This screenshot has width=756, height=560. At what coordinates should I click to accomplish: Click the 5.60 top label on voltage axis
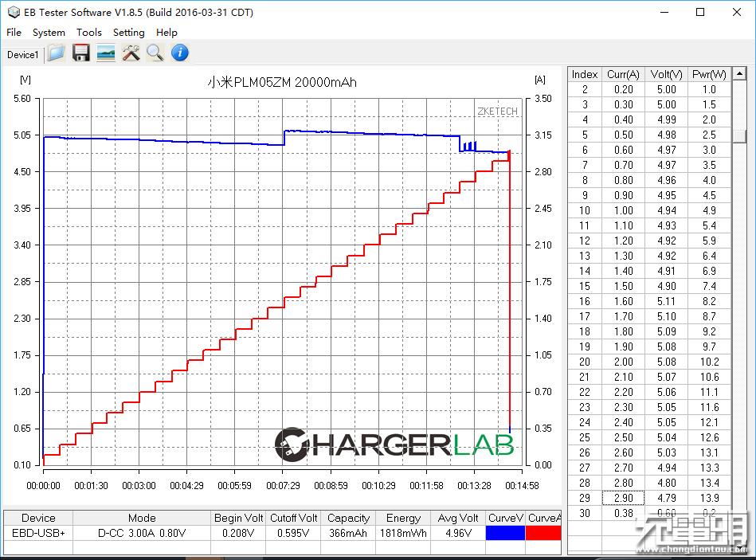tap(22, 98)
